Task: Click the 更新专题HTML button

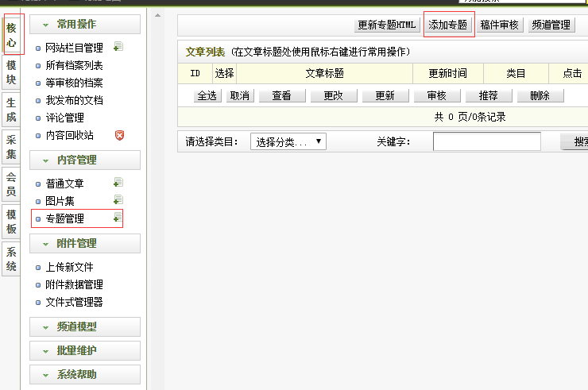Action: 386,25
